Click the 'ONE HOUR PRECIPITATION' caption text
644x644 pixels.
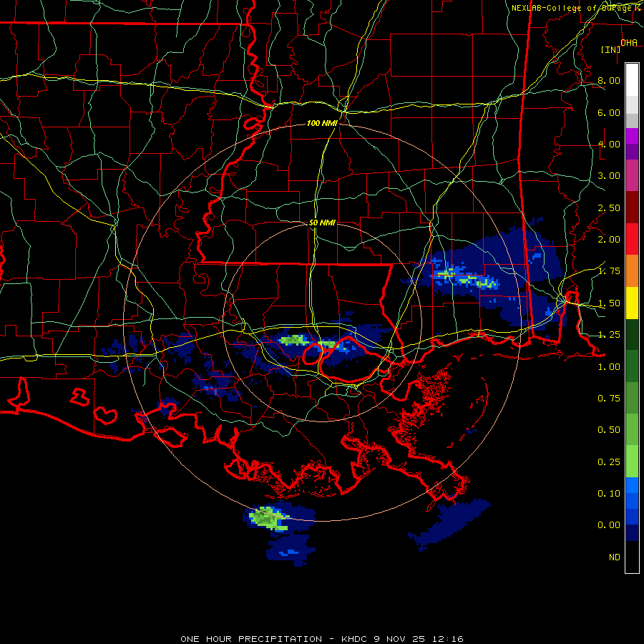coord(251,639)
